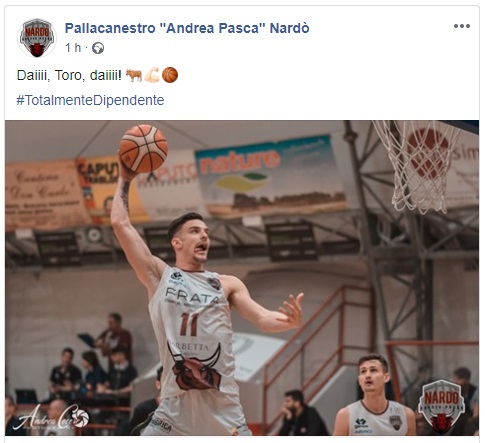Click the FRATA sponsor text on jersey
The height and width of the screenshot is (443, 485).
click(x=192, y=295)
